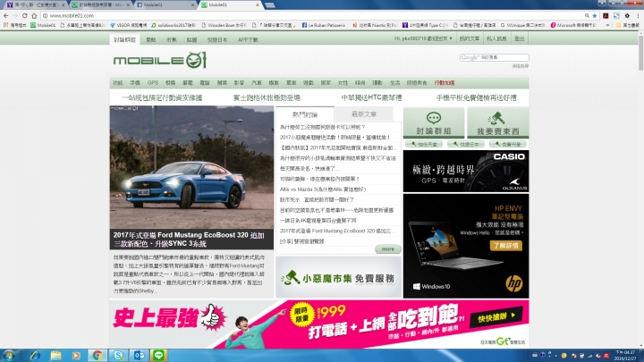Click the gear extension icon in Chrome toolbar
This screenshot has width=644, height=362.
[x=627, y=15]
